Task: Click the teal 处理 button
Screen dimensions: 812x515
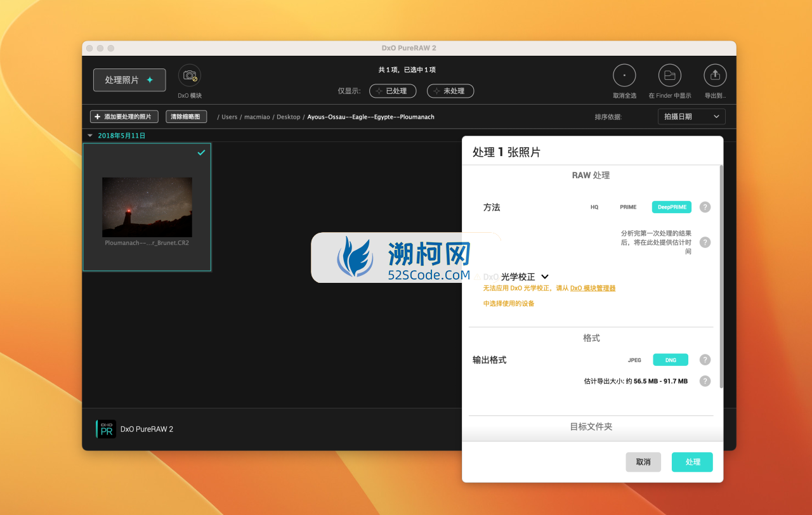Action: point(692,462)
